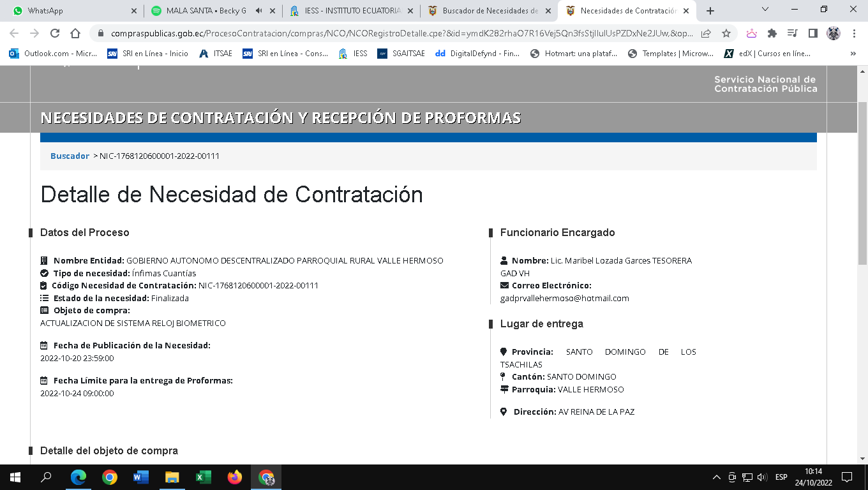Expand the hidden bookmarks overflow chevron

(x=853, y=54)
